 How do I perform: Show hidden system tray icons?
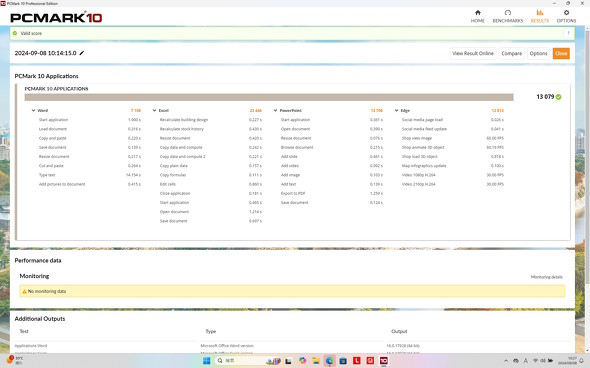[x=506, y=361]
